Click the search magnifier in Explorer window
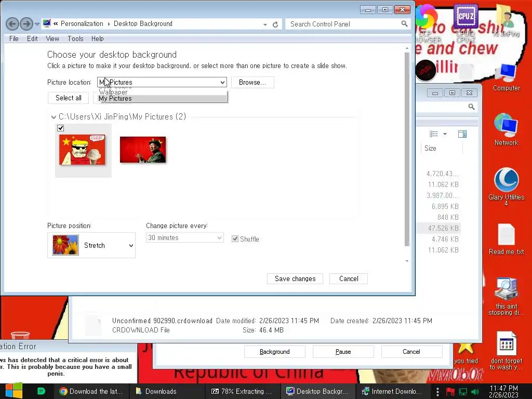 (x=471, y=107)
